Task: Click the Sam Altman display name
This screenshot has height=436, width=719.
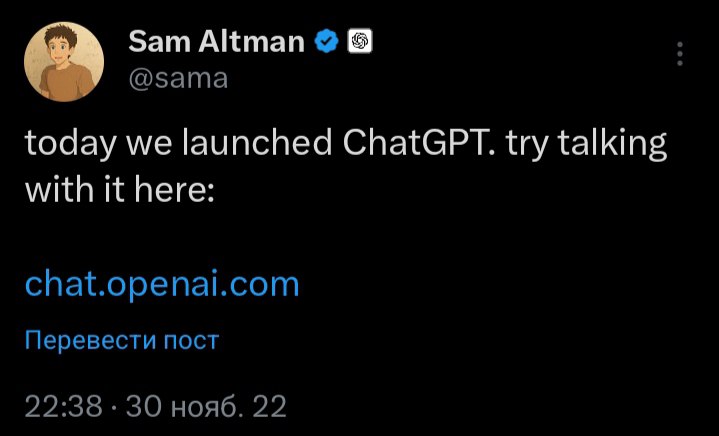Action: [x=217, y=42]
